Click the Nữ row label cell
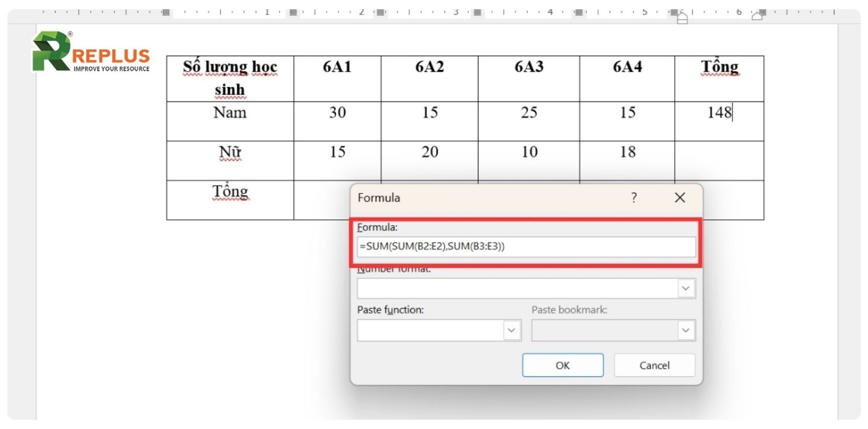 (230, 160)
